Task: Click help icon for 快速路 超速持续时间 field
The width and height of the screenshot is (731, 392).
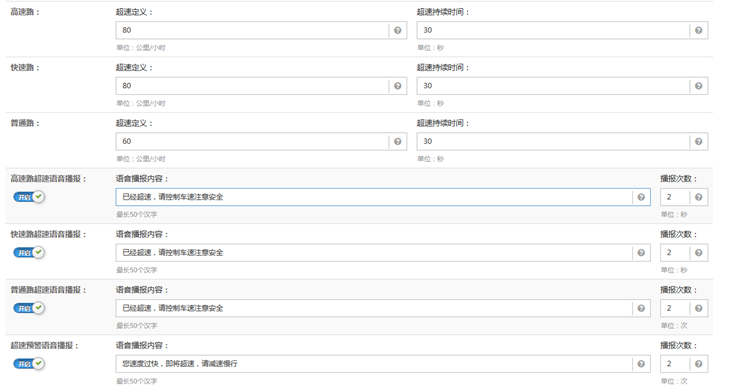Action: click(698, 86)
